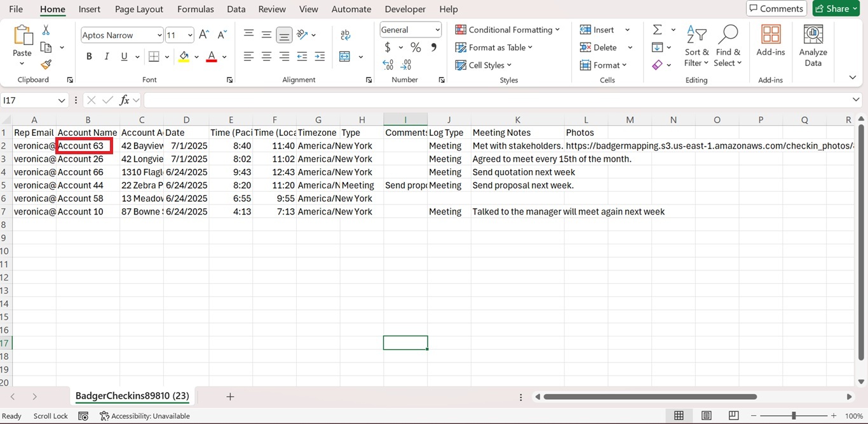Click the horizontal scrollbar thumb

pos(650,397)
